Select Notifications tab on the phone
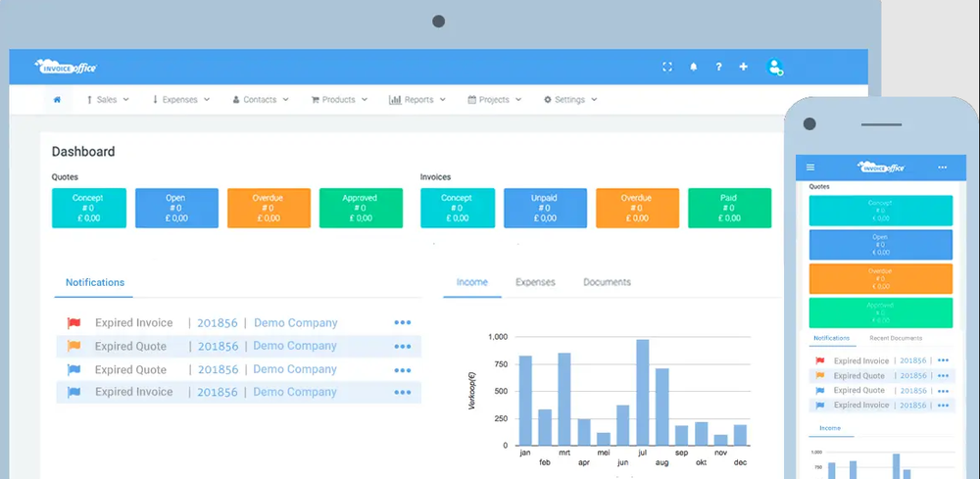The image size is (980, 479). coord(832,339)
